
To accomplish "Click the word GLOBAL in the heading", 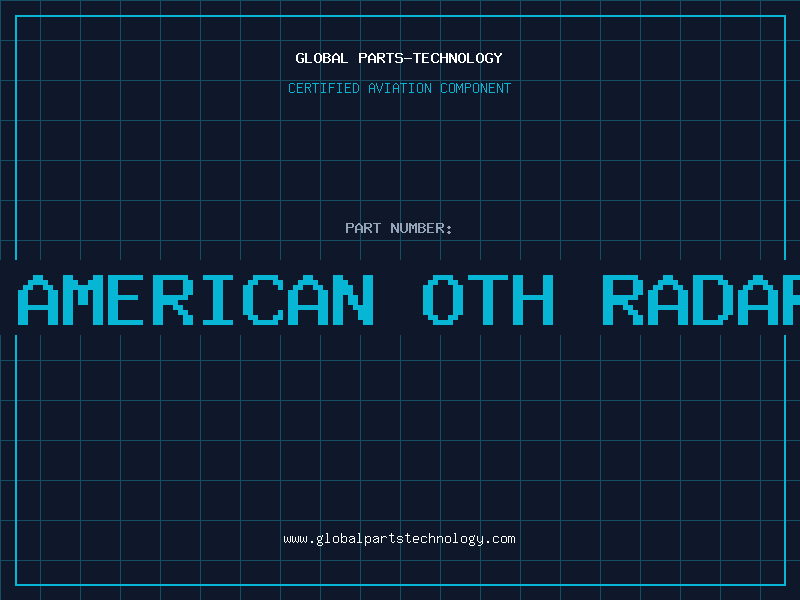I will pyautogui.click(x=322, y=59).
